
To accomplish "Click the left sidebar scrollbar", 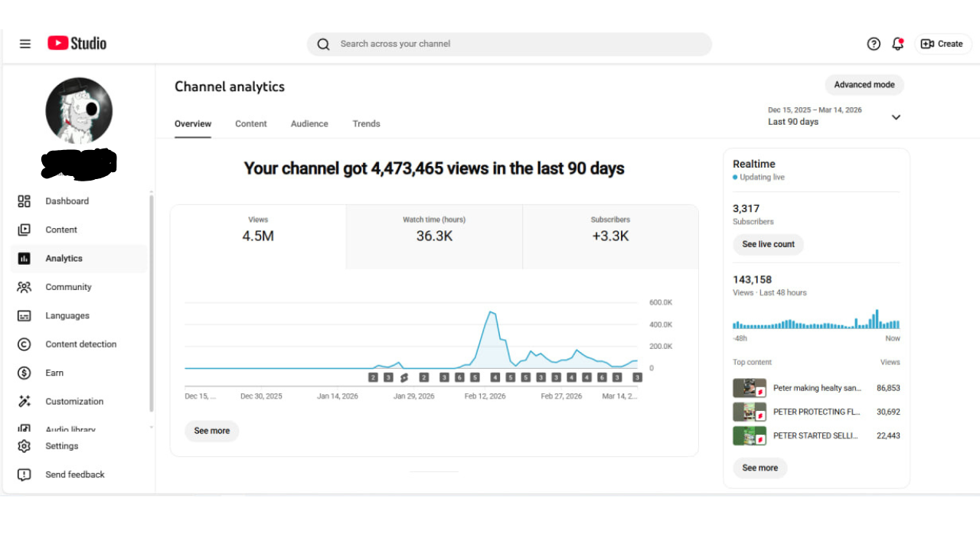I will 151,306.
